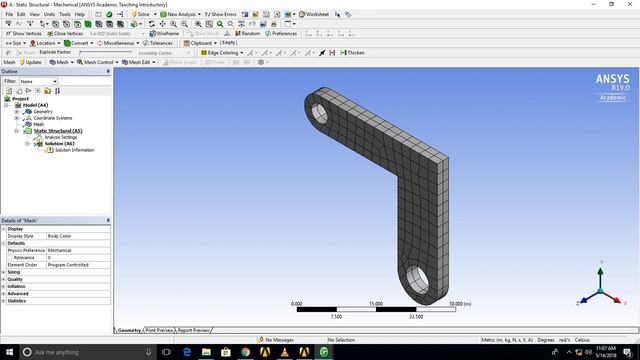Open the Units menu
This screenshot has height=360, width=640.
(x=49, y=14)
